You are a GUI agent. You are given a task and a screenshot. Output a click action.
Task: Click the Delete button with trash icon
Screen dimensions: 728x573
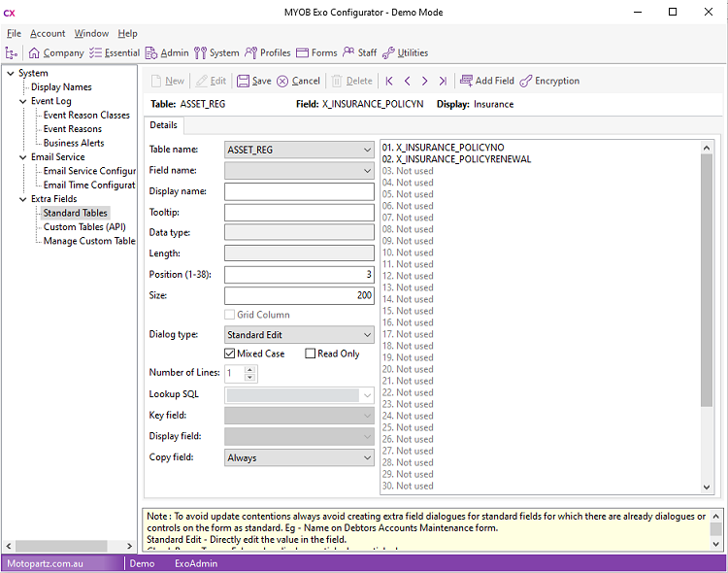click(x=352, y=81)
